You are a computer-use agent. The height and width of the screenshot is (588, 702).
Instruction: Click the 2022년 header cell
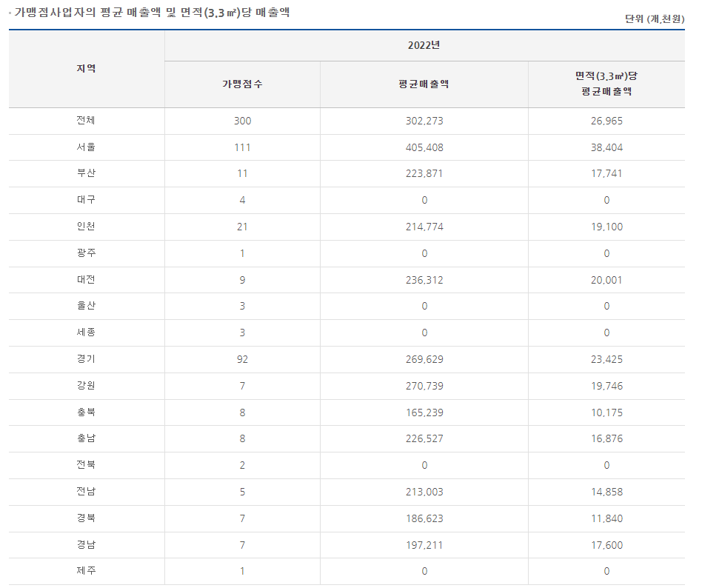coord(424,45)
